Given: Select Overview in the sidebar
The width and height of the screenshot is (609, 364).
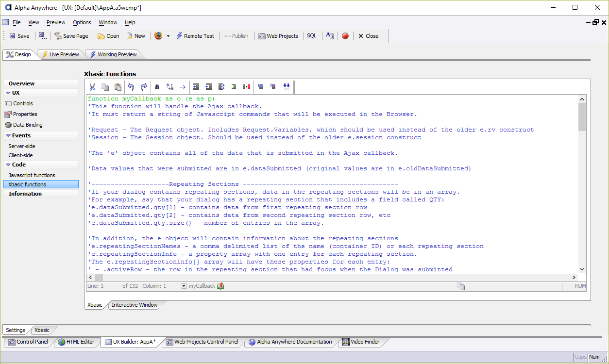Looking at the screenshot, I should (41, 83).
